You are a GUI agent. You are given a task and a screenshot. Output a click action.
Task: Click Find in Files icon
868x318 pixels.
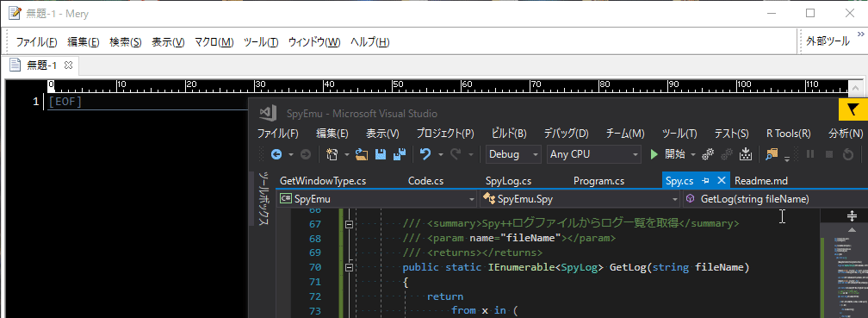(x=772, y=154)
